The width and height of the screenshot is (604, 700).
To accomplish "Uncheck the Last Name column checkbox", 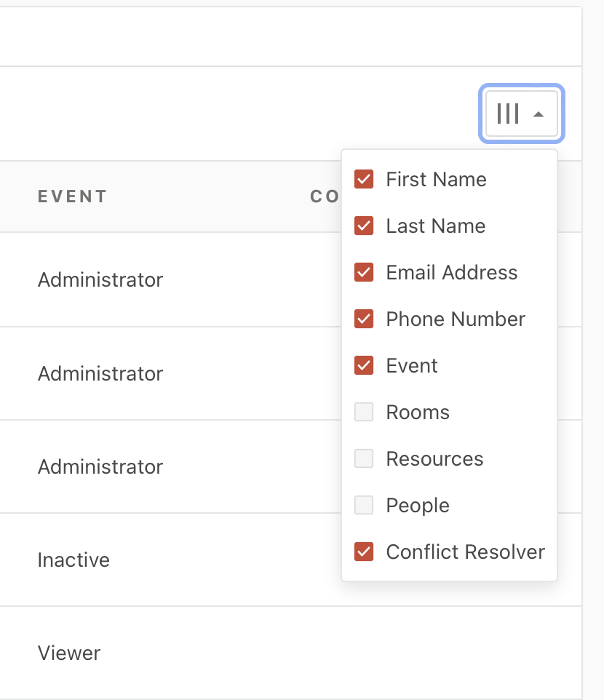I will click(x=364, y=226).
